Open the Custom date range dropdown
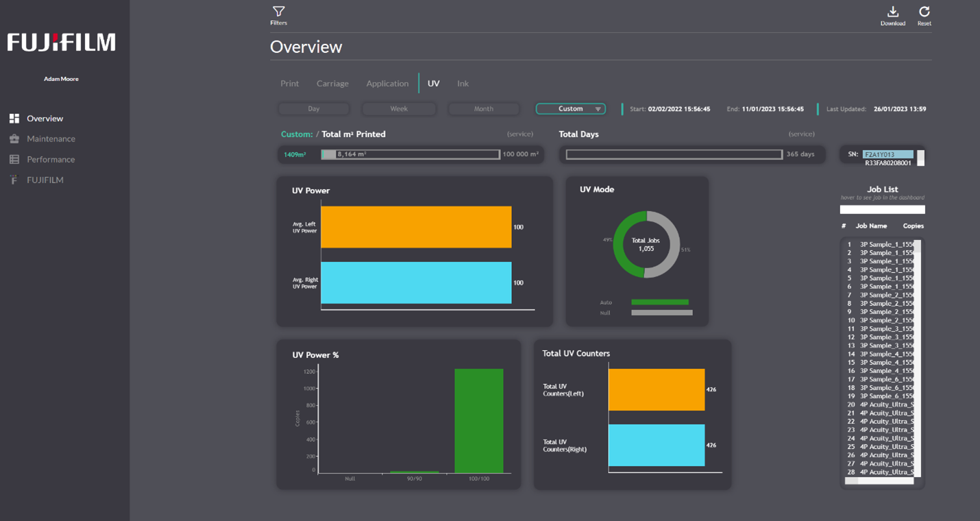Screen dimensions: 980x521 570,108
